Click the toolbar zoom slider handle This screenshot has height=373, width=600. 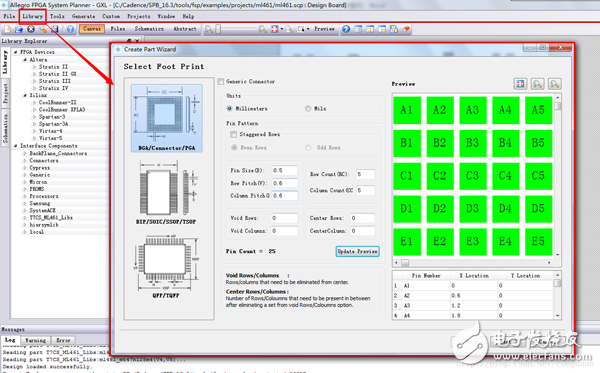[218, 29]
